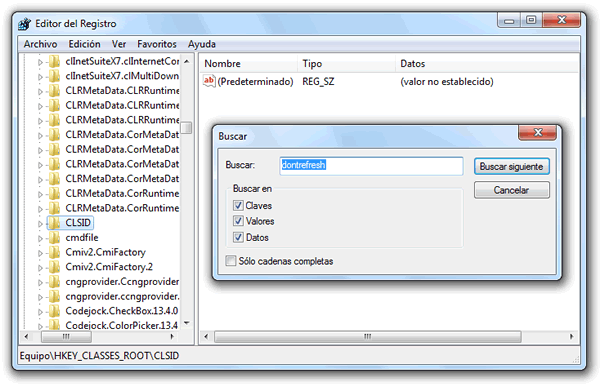Click the values pane scroll right arrow
This screenshot has height=387, width=600.
(x=571, y=336)
